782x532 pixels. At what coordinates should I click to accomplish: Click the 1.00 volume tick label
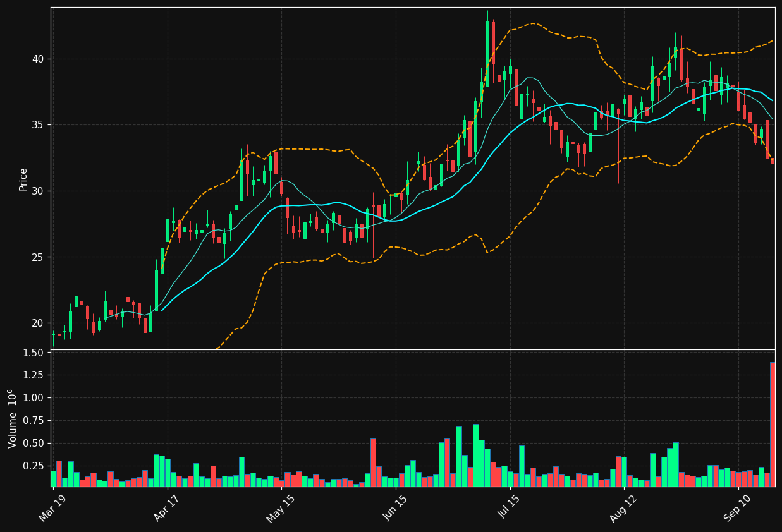[35, 398]
